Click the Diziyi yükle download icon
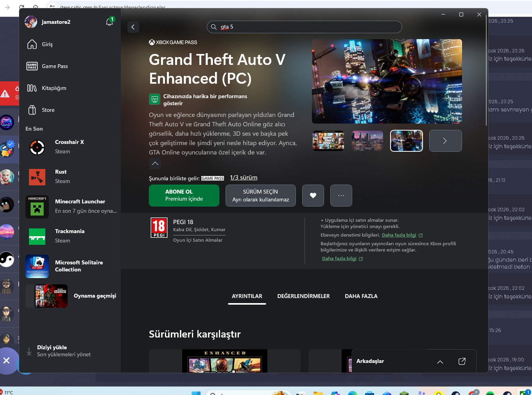Image resolution: width=532 pixels, height=395 pixels. pyautogui.click(x=29, y=351)
